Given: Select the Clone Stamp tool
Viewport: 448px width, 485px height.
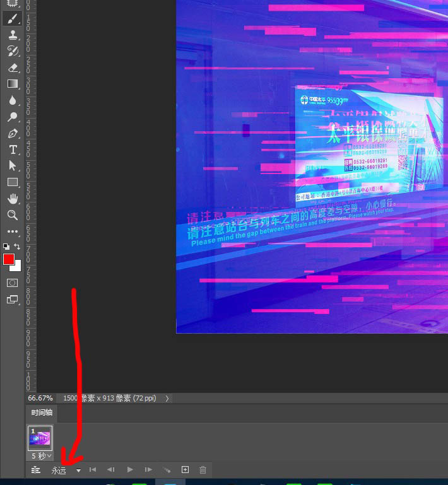Looking at the screenshot, I should tap(13, 35).
